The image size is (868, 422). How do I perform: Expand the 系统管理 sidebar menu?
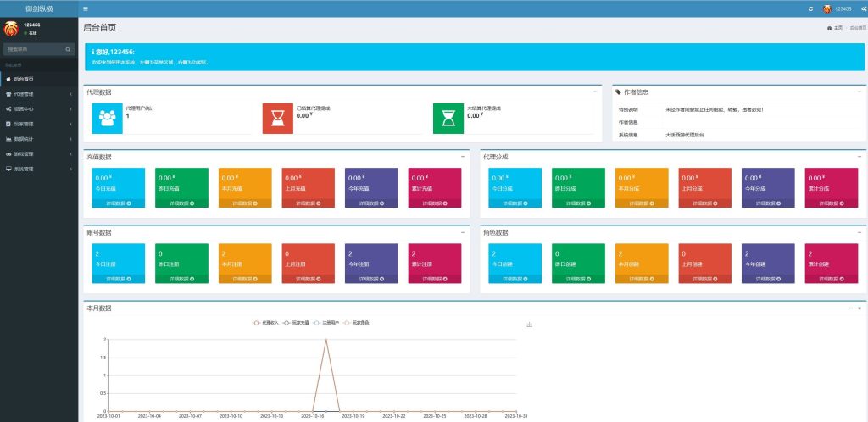pyautogui.click(x=38, y=169)
